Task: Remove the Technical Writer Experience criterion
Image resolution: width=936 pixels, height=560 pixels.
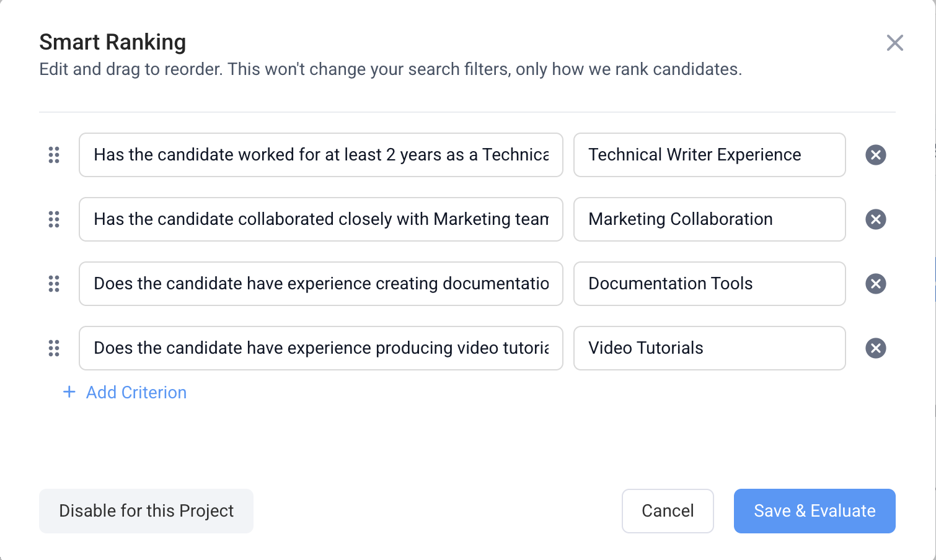Action: tap(875, 155)
